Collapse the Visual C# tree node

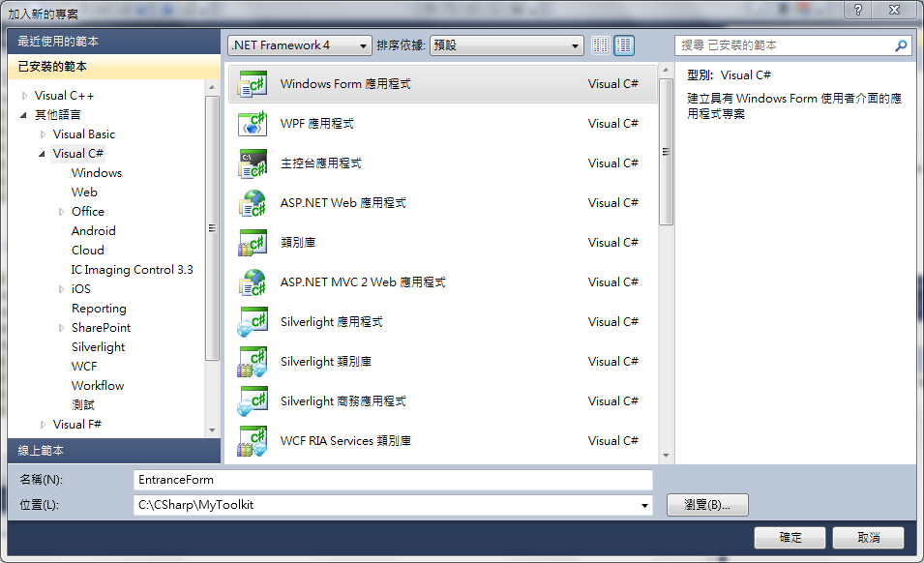[x=42, y=154]
